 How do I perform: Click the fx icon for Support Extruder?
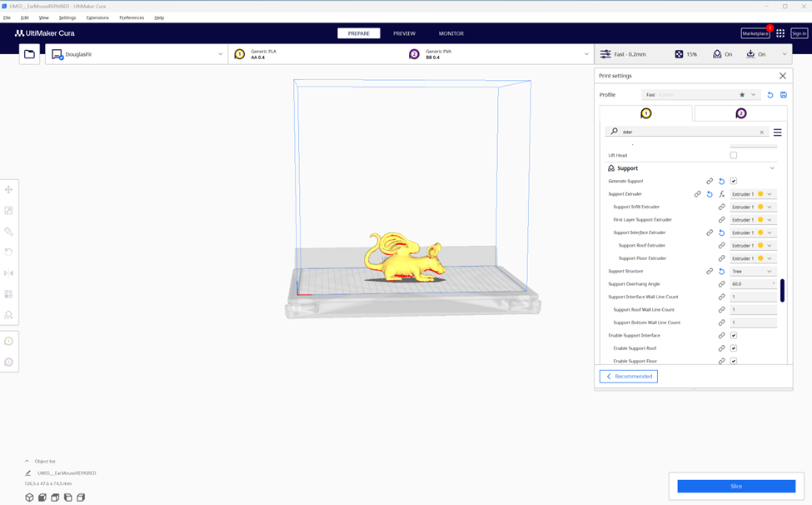pos(722,194)
